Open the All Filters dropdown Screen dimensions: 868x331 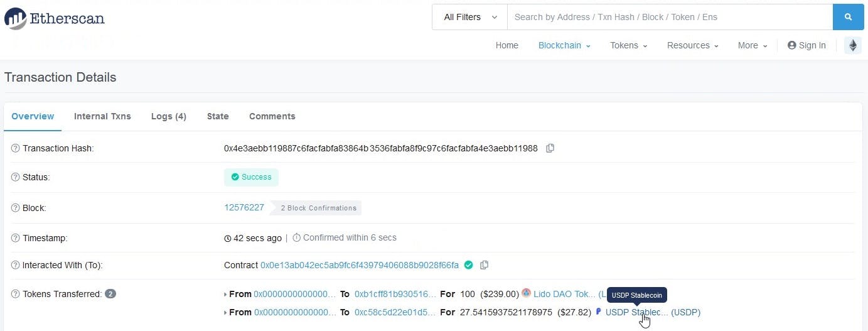tap(469, 17)
